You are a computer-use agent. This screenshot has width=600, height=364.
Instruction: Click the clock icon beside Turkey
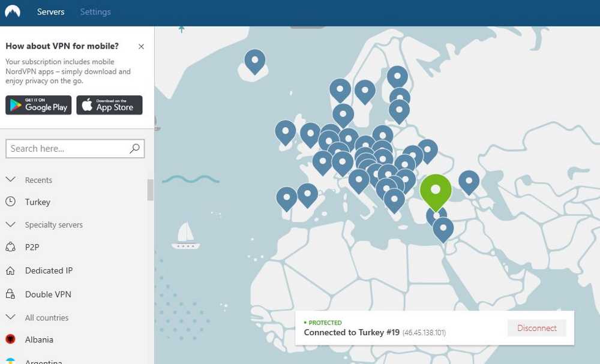pyautogui.click(x=10, y=201)
